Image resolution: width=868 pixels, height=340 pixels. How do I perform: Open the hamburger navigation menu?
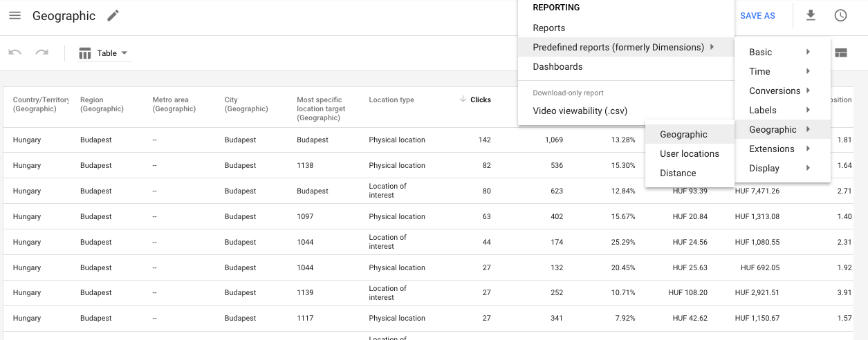tap(15, 15)
